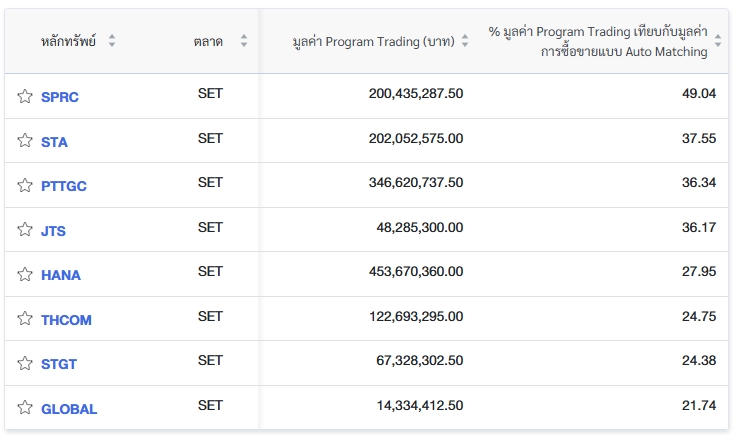Open the SPRC stock link
This screenshot has width=737, height=436.
(60, 97)
